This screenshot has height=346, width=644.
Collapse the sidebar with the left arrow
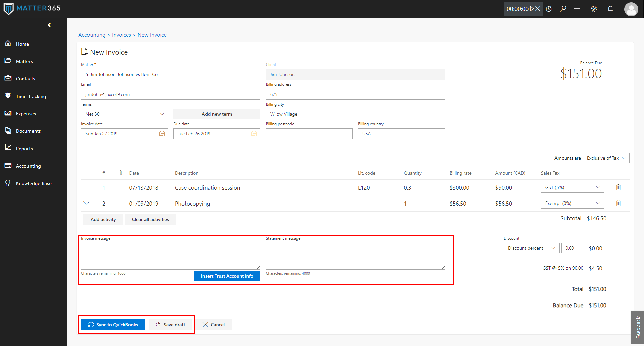49,25
